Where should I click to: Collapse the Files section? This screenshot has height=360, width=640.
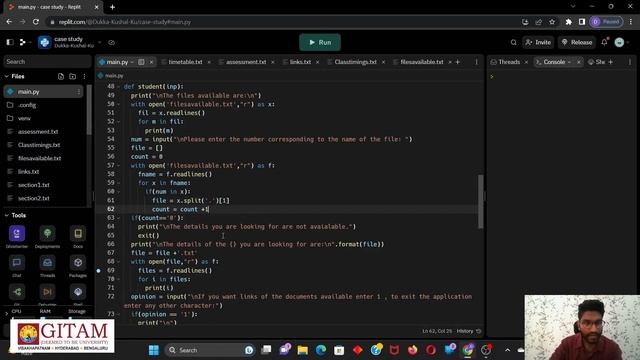pos(7,76)
